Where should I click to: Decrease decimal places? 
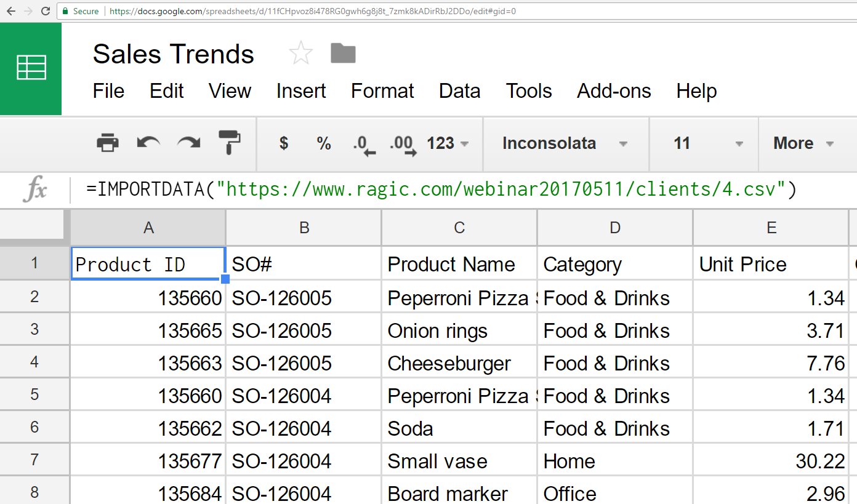pyautogui.click(x=364, y=145)
